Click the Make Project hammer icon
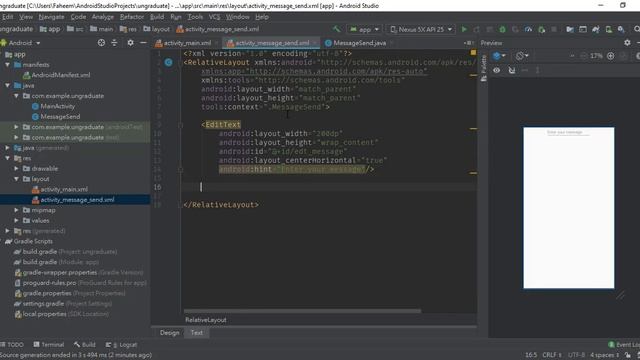640x360 pixels. click(x=336, y=29)
